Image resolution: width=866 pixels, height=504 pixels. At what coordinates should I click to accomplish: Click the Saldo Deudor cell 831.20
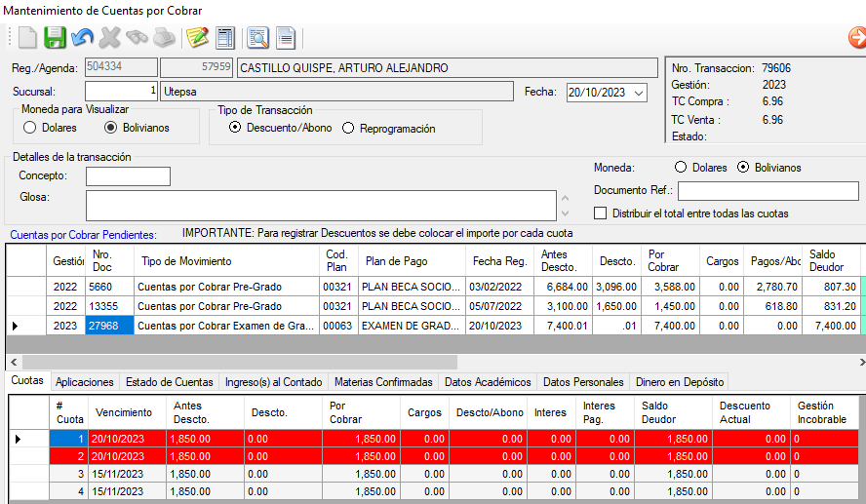[x=831, y=306]
